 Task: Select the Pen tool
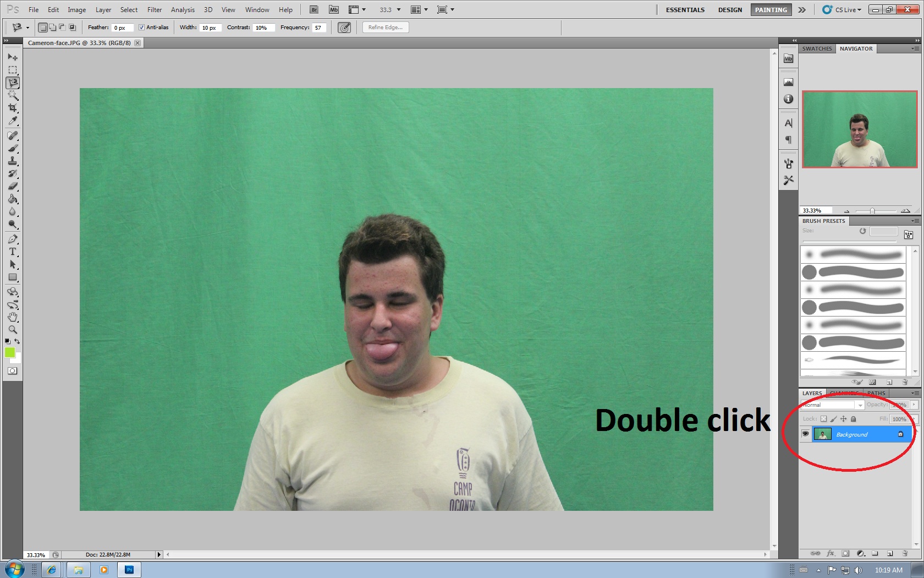[x=13, y=240]
